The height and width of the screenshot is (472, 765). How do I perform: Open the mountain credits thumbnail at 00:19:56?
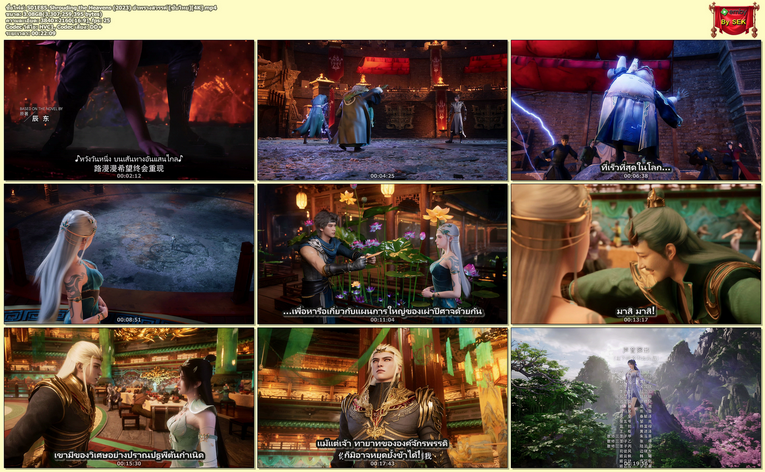(636, 398)
